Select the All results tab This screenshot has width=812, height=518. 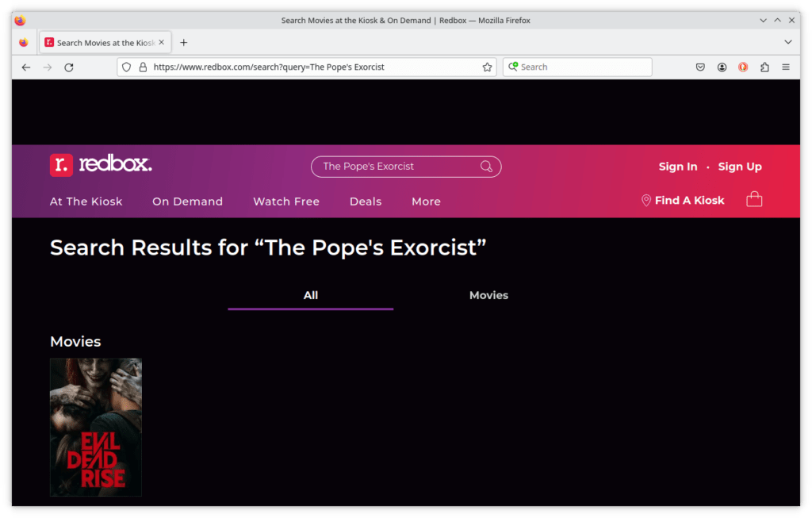tap(310, 295)
